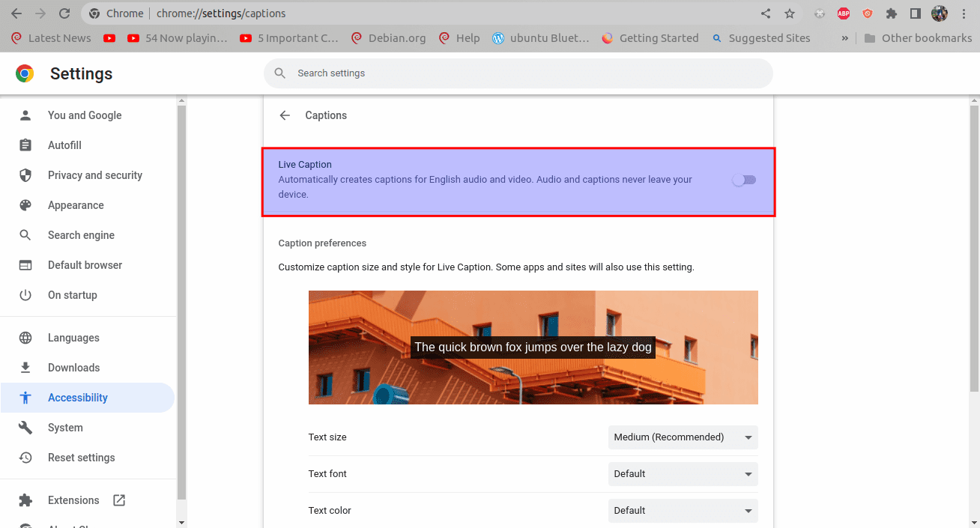
Task: Click the back arrow beside Captions
Action: click(x=285, y=115)
